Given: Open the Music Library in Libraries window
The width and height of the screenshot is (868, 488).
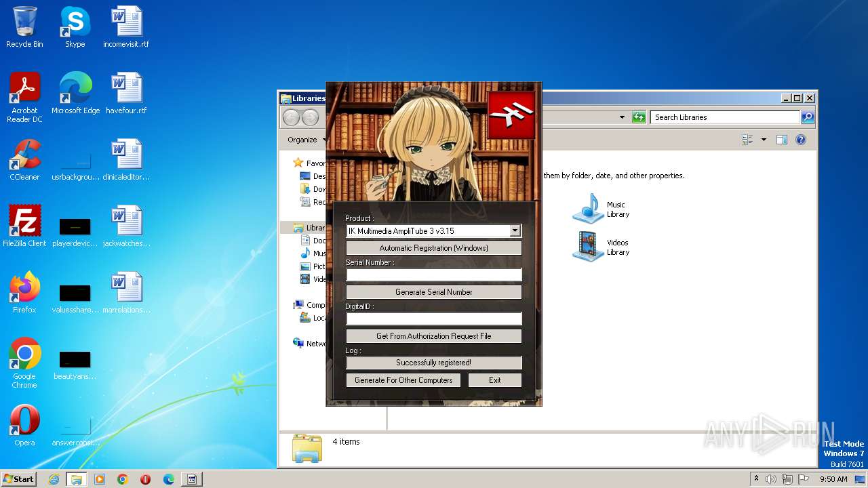Looking at the screenshot, I should point(601,209).
